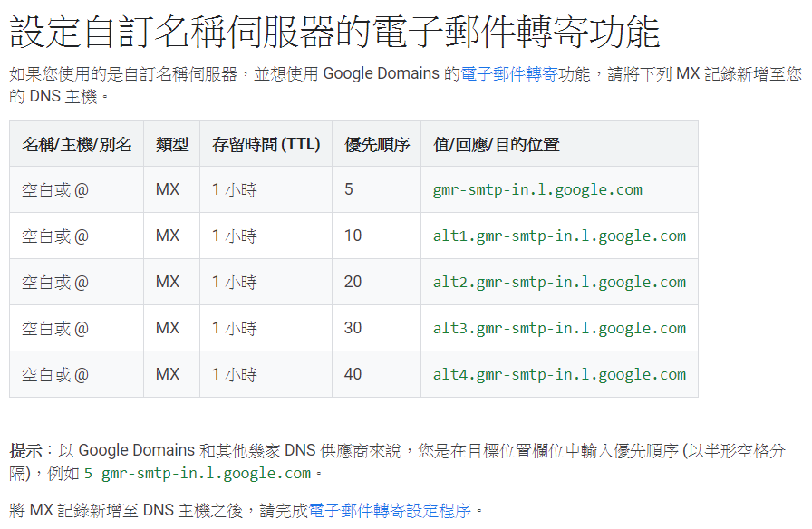
Task: Click 1 小時 TTL in priority 30 row
Action: (234, 328)
